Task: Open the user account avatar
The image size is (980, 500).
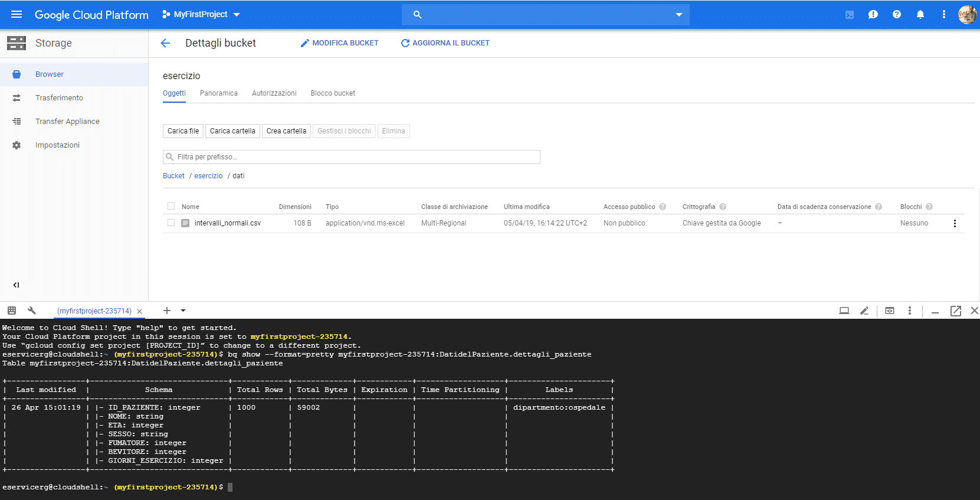Action: click(967, 15)
